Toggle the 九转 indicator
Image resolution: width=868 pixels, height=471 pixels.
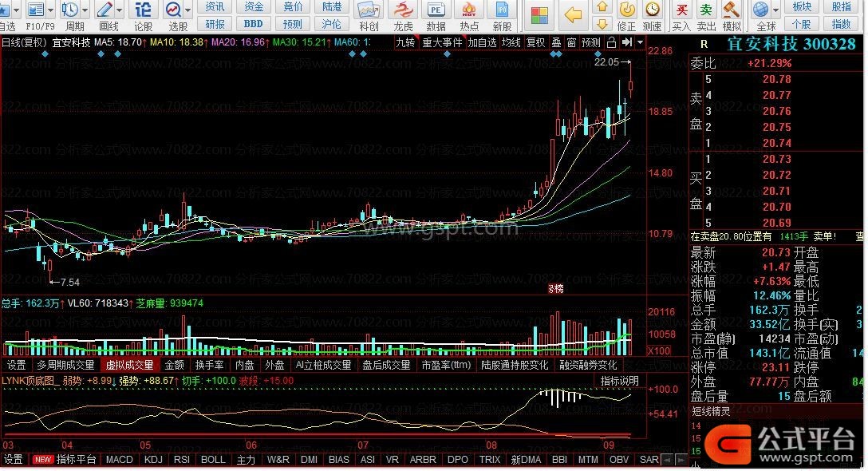406,42
